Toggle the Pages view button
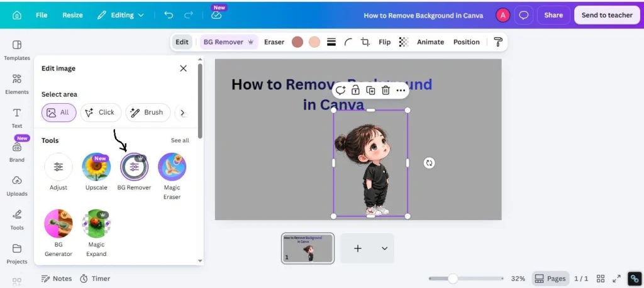Viewport: 644px width, 288px height. click(550, 279)
